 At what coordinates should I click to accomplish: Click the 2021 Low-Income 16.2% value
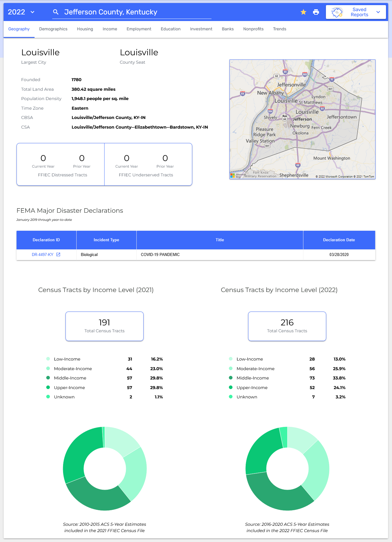coord(157,359)
